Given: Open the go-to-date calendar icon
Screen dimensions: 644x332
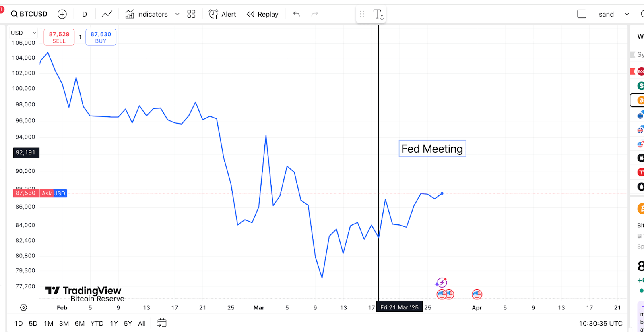Looking at the screenshot, I should click(161, 323).
